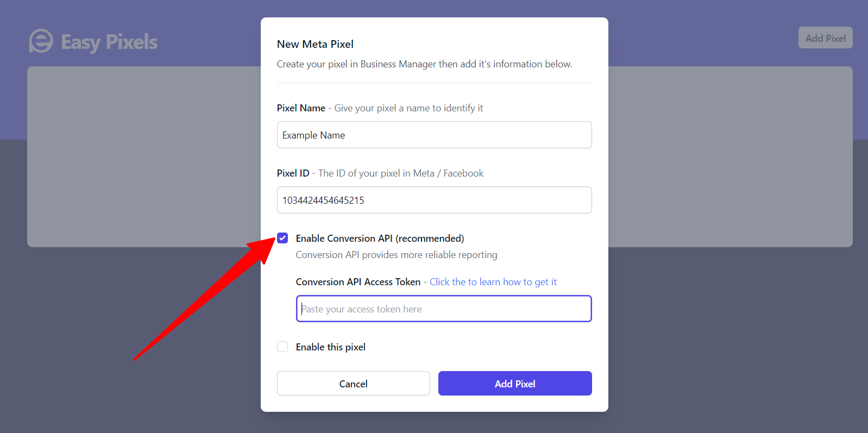Enable the "Enable this pixel" checkbox
This screenshot has height=433, width=868.
click(x=282, y=347)
